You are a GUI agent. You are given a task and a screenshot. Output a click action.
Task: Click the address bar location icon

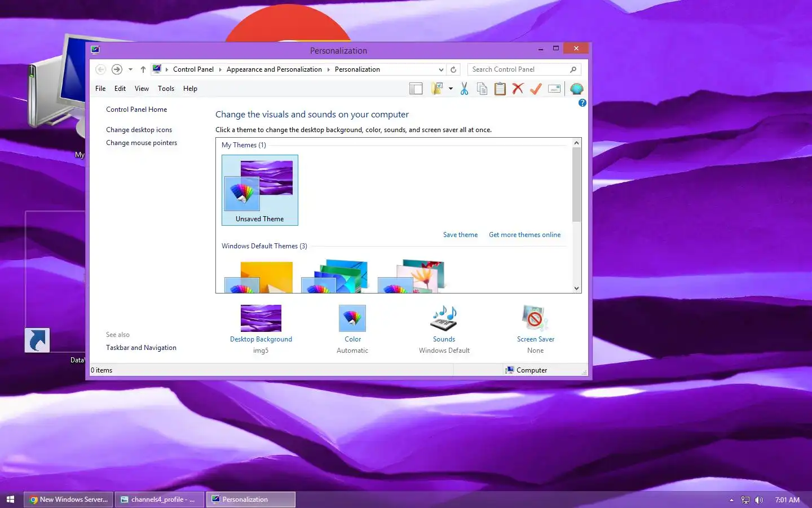click(157, 69)
